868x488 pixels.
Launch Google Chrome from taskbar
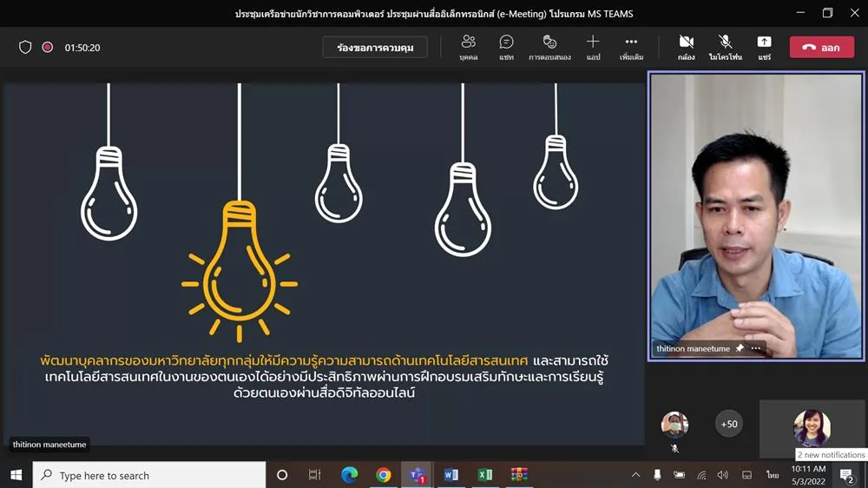pyautogui.click(x=383, y=475)
